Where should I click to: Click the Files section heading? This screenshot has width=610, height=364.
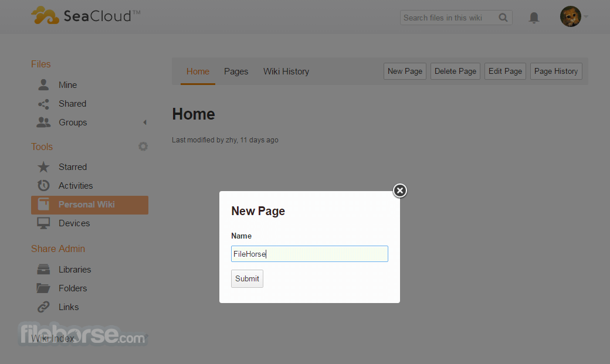pyautogui.click(x=41, y=64)
